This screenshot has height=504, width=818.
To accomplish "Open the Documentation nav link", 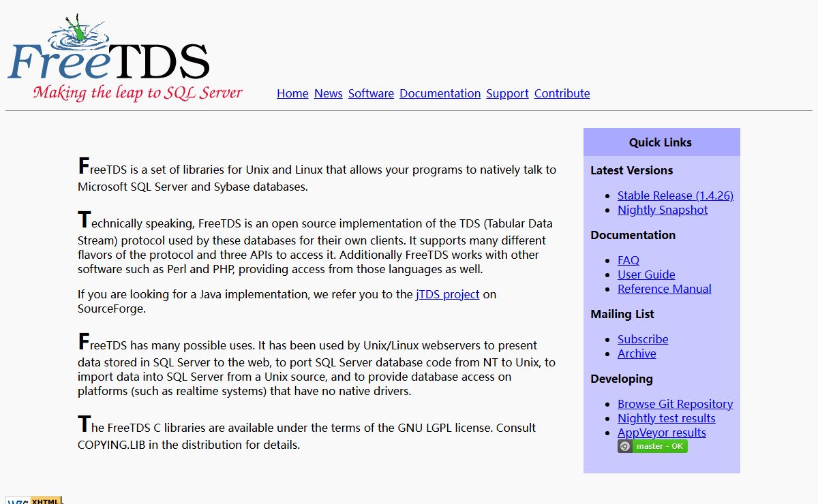I will click(440, 93).
